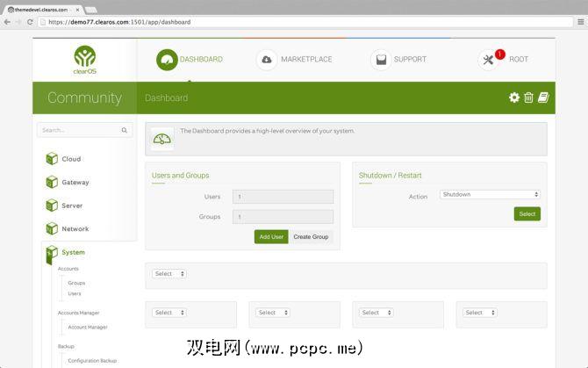Click the Network cube icon
This screenshot has height=368, width=588.
pos(52,228)
